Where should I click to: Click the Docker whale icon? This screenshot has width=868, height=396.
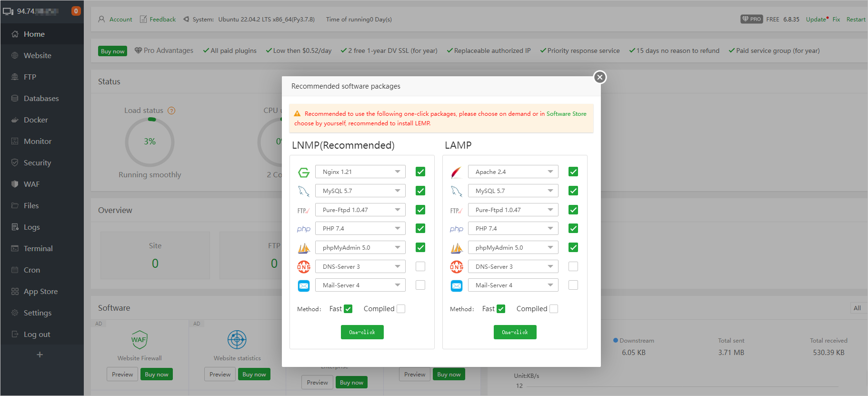(x=15, y=120)
